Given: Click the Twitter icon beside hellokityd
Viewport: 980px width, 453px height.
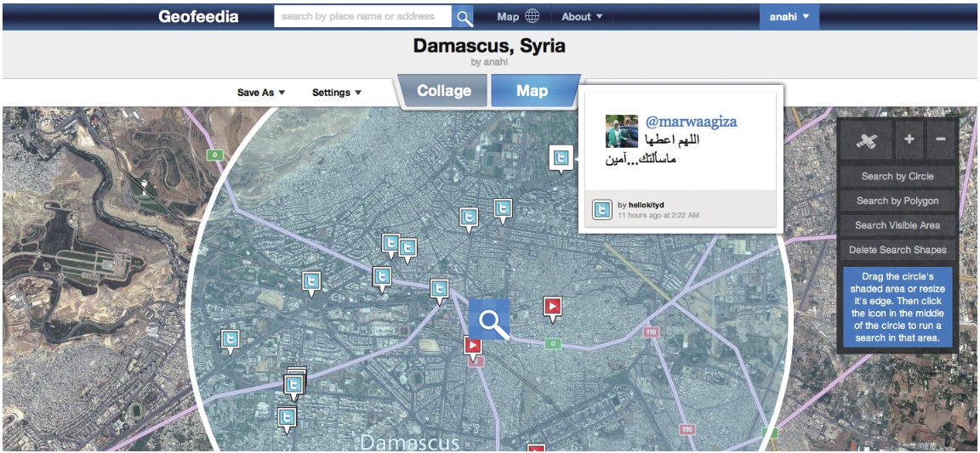Looking at the screenshot, I should pyautogui.click(x=602, y=210).
